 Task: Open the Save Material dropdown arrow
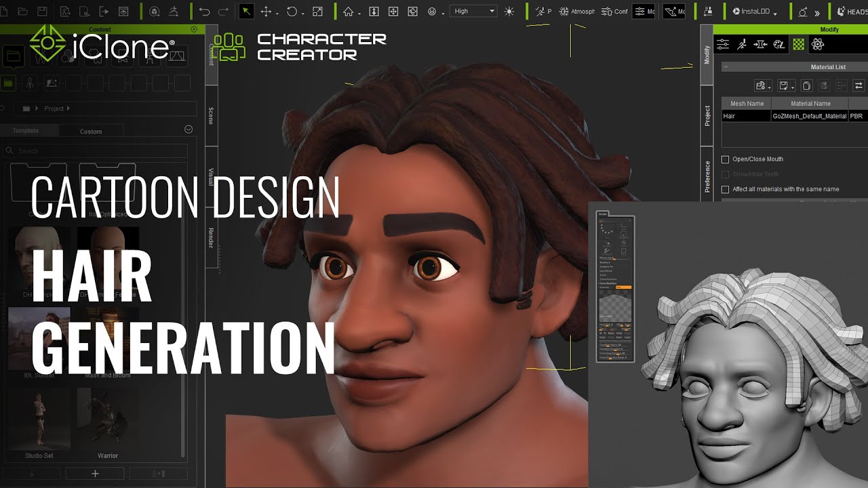793,87
